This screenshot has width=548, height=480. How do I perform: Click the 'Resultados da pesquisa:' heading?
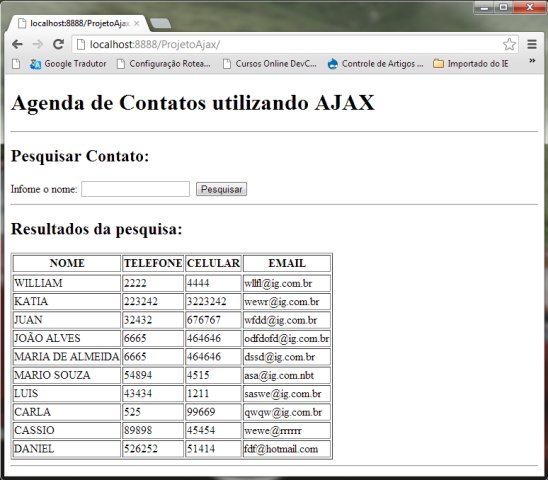97,229
